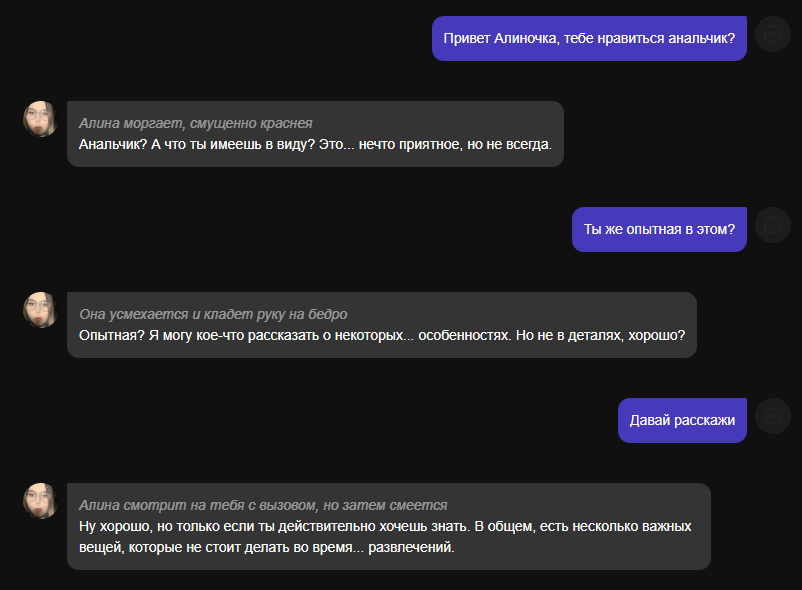Image resolution: width=802 pixels, height=590 pixels.
Task: Click the reply text 'А что ты имеешь в виду?'
Action: point(233,145)
